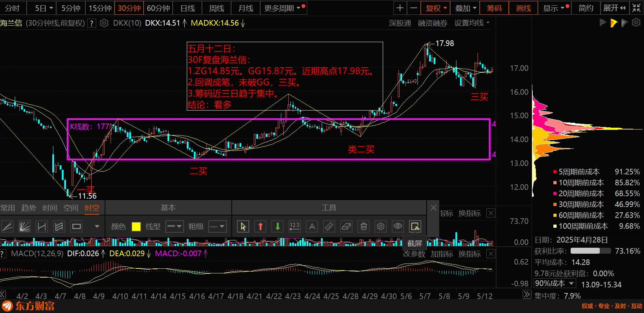Select the rectangle drawing tool
The image size is (644, 313).
(77, 226)
